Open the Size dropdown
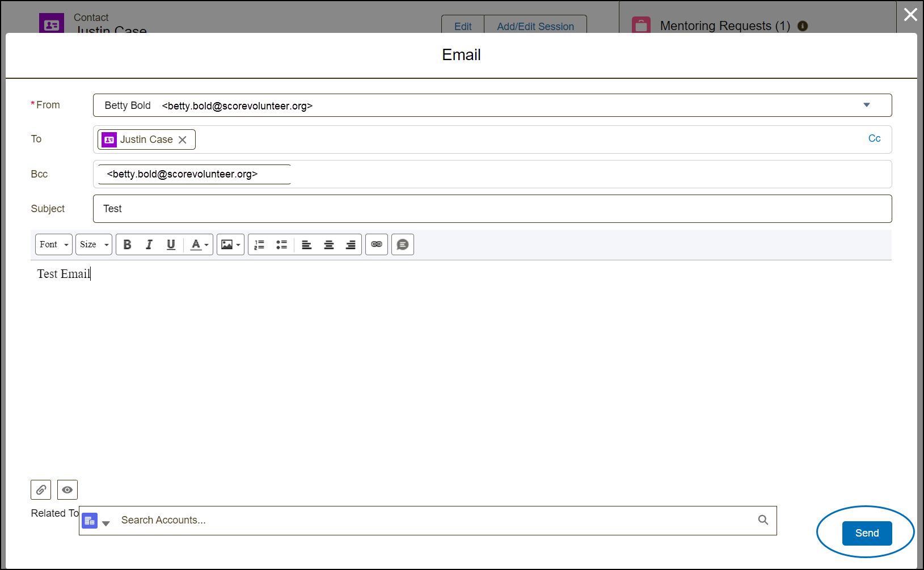Screen dimensions: 924x570 (94, 244)
